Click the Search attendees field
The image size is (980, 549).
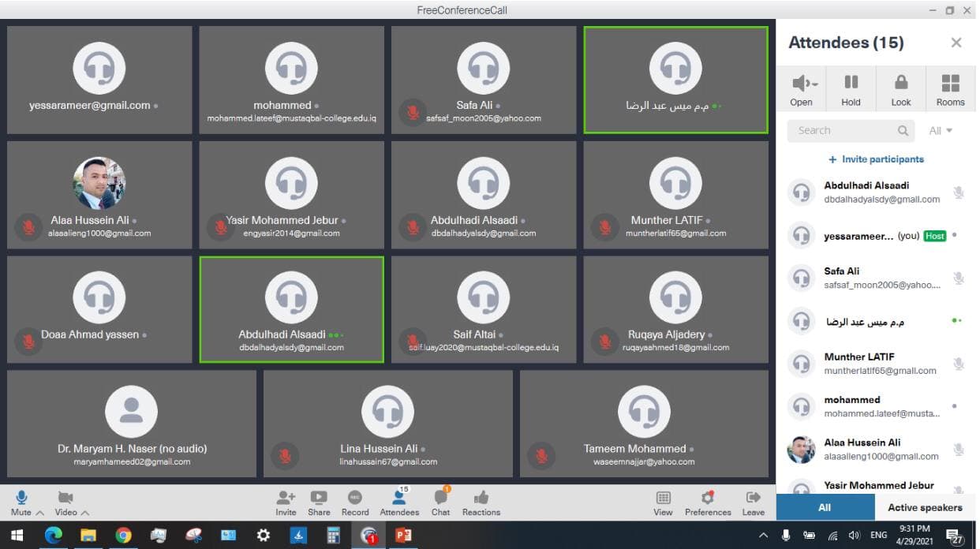tap(851, 131)
